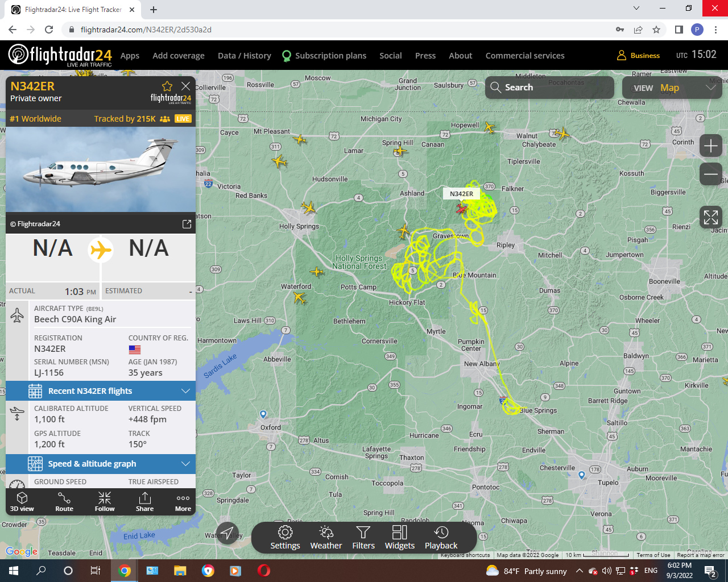Open Business account menu
This screenshot has height=582, width=728.
[639, 56]
